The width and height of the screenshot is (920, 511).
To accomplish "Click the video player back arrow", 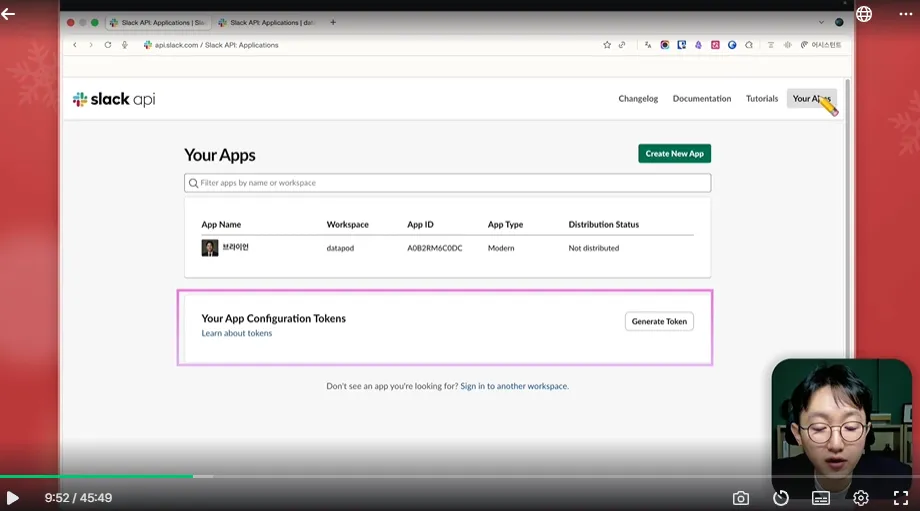I will [x=8, y=13].
